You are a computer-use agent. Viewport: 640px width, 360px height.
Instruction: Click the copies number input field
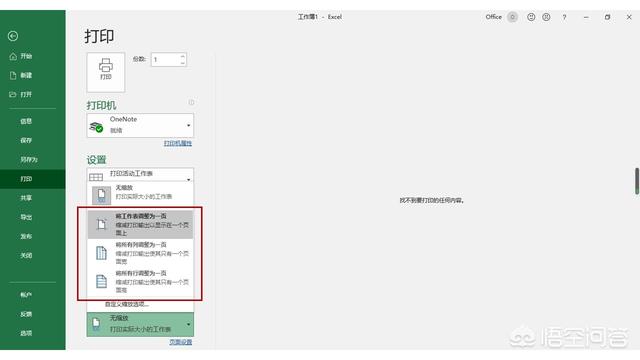165,60
